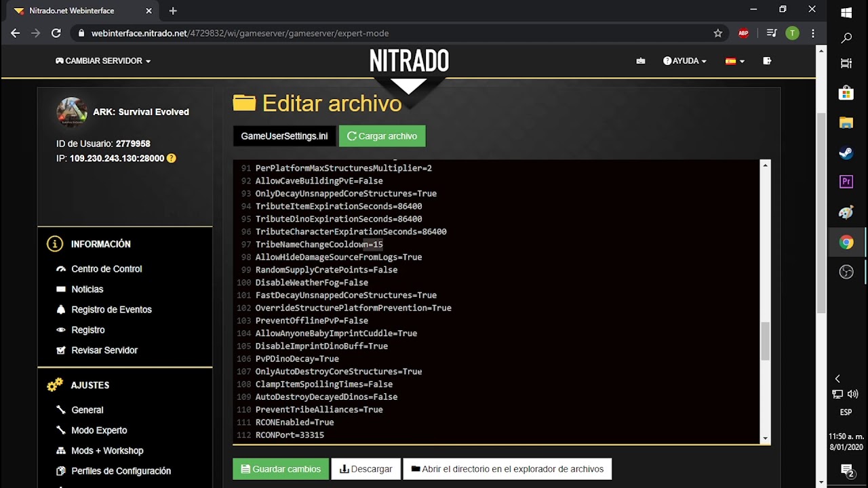Open Registro de Eventos

[x=111, y=310]
